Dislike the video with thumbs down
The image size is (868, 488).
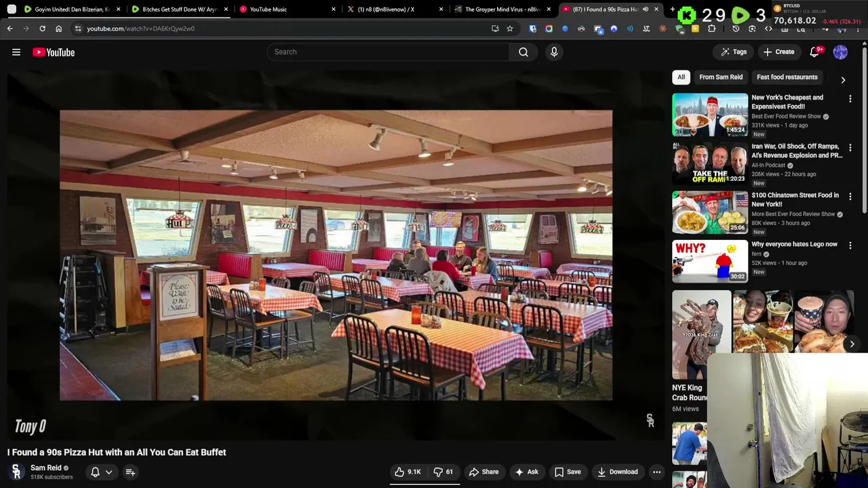pos(443,472)
